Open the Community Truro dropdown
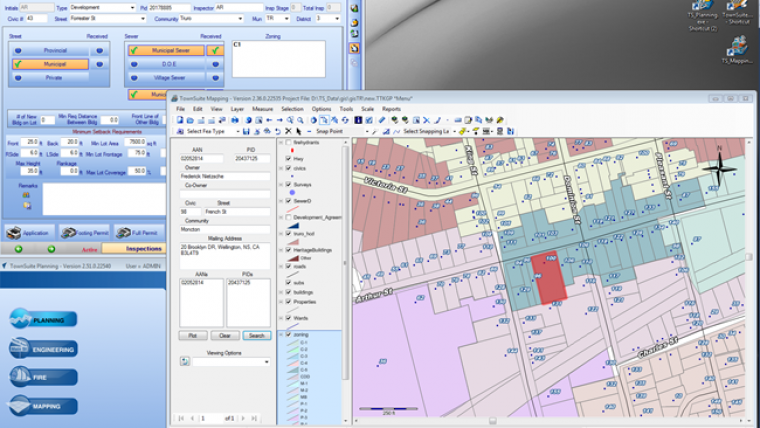 240,18
